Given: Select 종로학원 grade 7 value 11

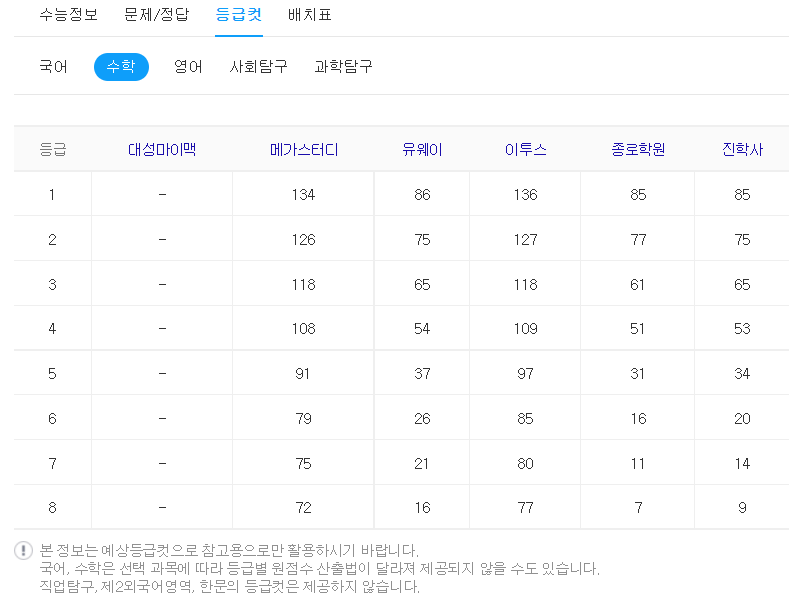Looking at the screenshot, I should tap(637, 464).
